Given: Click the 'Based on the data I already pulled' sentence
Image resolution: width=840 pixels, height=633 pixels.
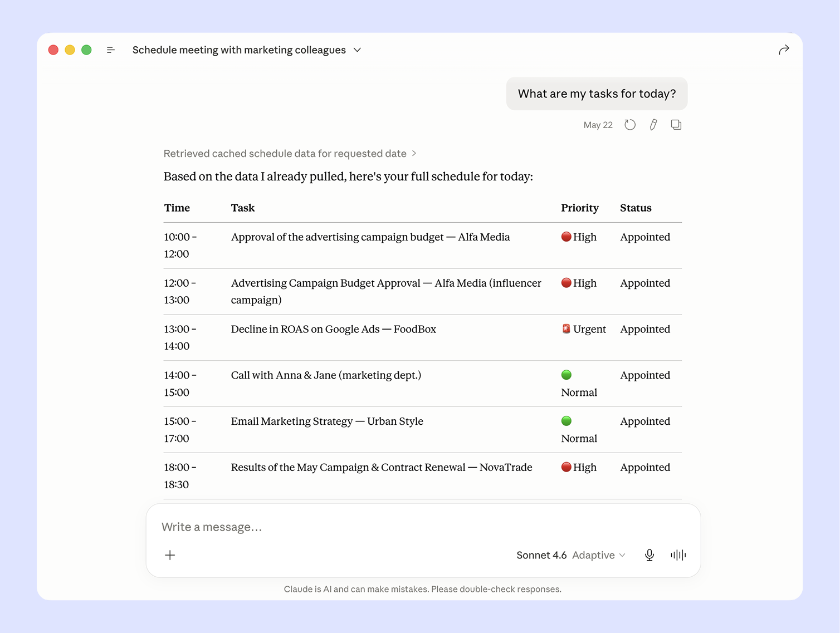Looking at the screenshot, I should [x=348, y=176].
